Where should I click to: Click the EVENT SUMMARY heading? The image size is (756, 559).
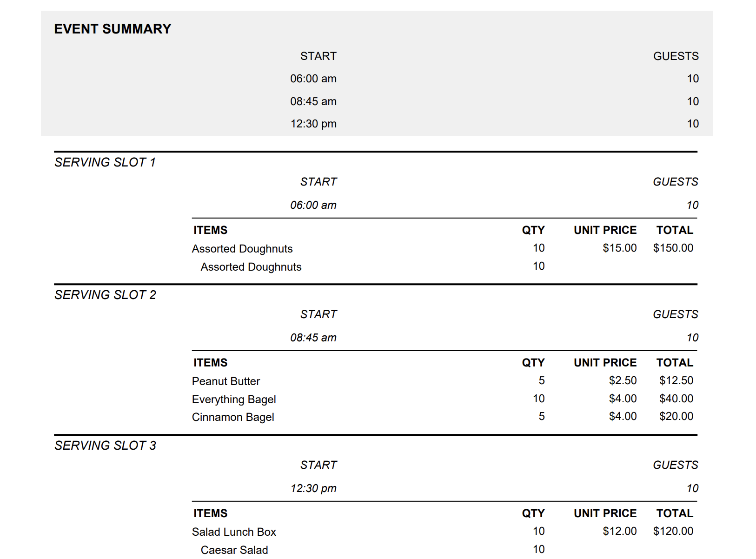(x=113, y=29)
